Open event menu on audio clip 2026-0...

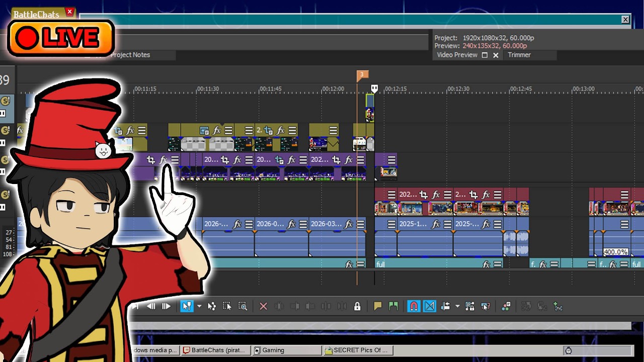[x=303, y=224]
